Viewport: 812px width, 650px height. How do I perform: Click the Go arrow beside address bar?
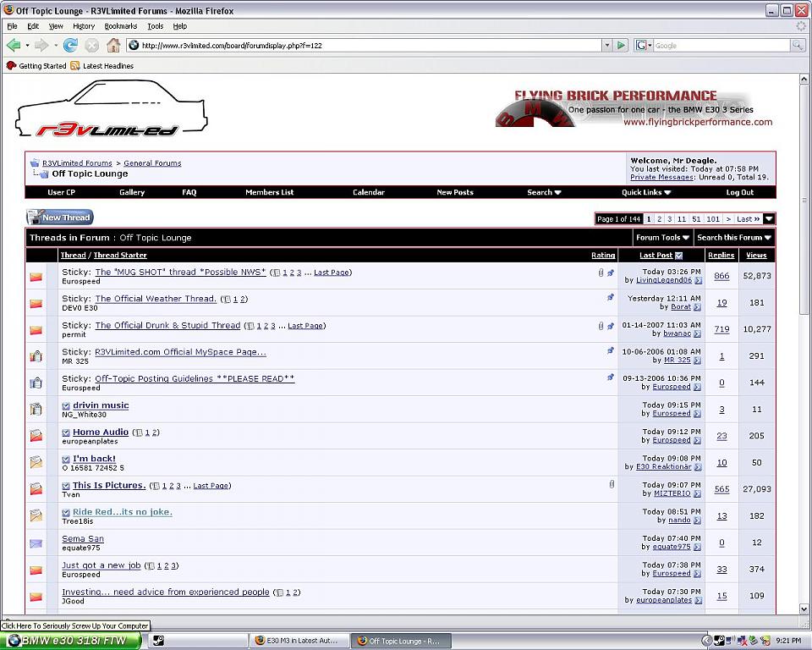point(622,46)
